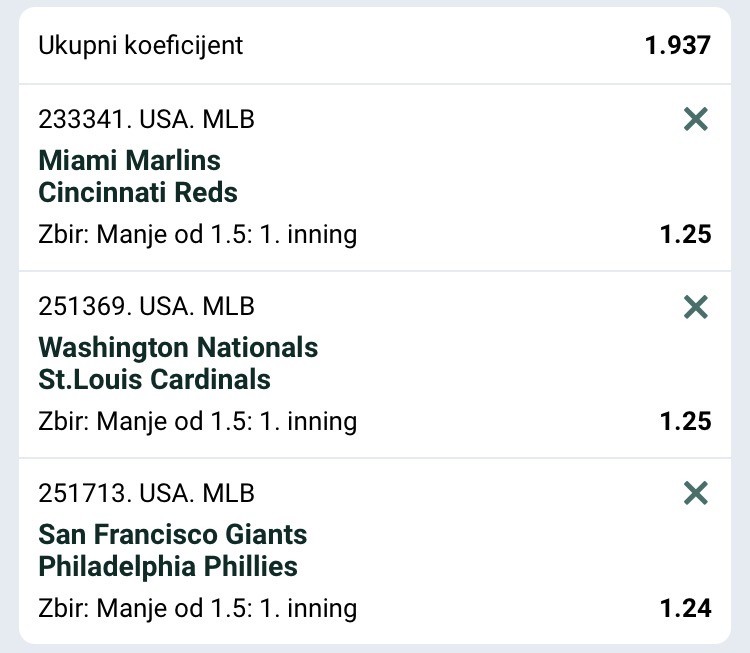Tap the 1.25 odds for Nationals game
The width and height of the screenshot is (750, 653).
coord(685,421)
